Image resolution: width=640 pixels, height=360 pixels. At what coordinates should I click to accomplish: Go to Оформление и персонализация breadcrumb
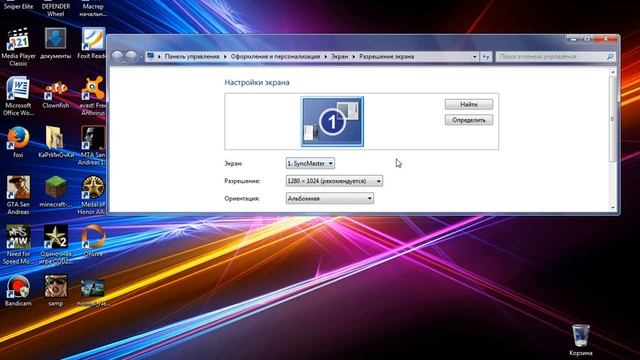pyautogui.click(x=275, y=57)
